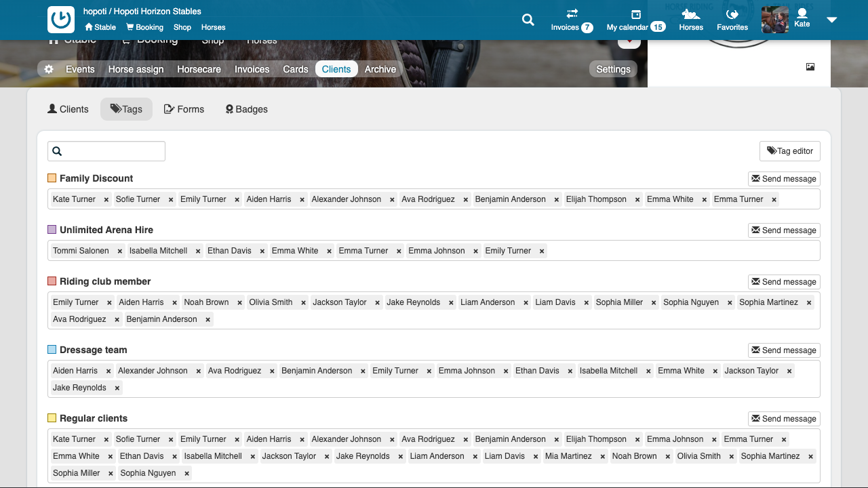Send message to Dressage team
Viewport: 868px width, 488px height.
[784, 350]
